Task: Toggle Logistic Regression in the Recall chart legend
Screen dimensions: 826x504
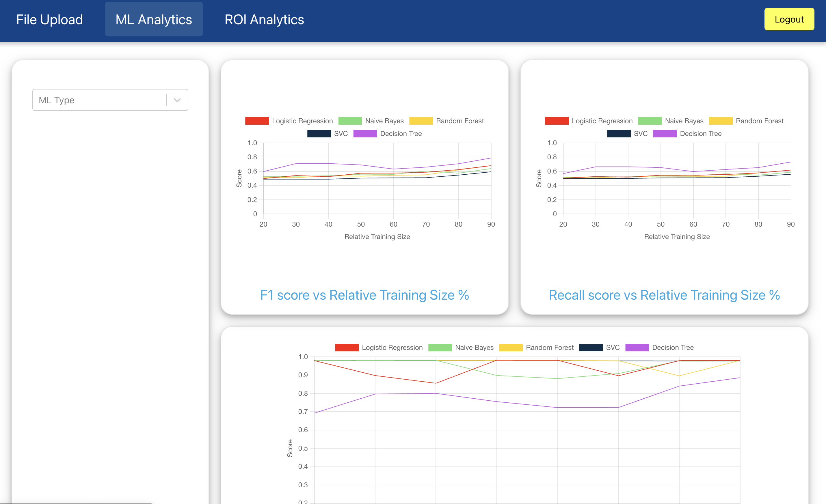Action: coord(589,121)
